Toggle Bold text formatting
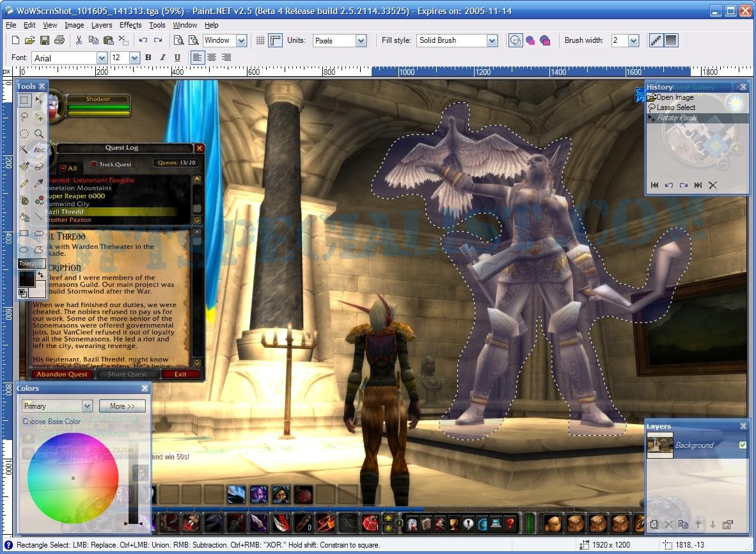This screenshot has width=756, height=554. point(148,58)
